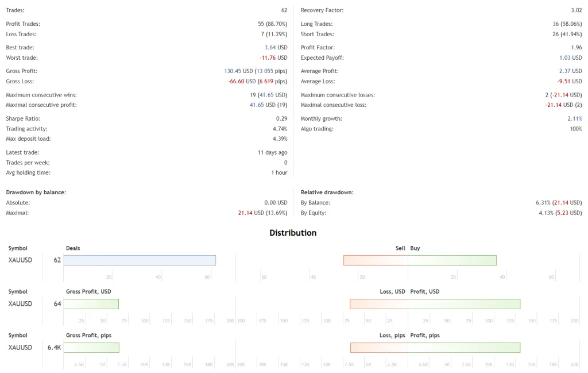Click the Relative drawdown heading

tap(327, 193)
